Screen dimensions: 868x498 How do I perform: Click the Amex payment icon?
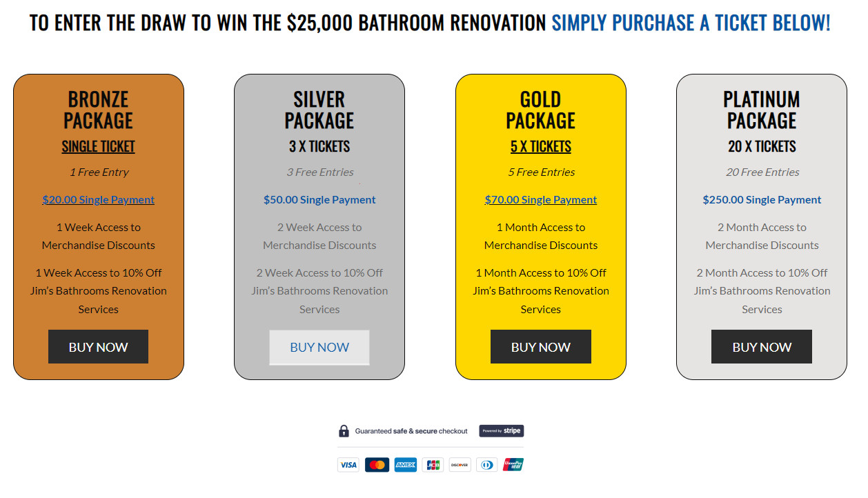coord(406,465)
